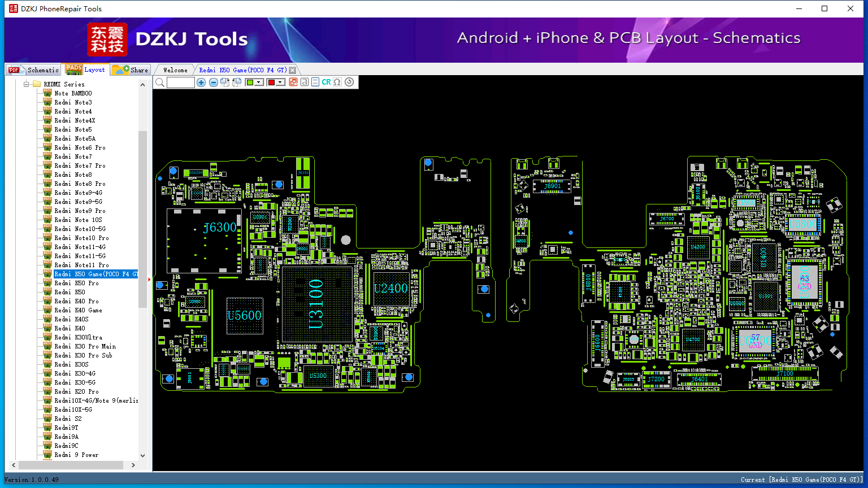Select Redmi K20 Pro in the tree

(77, 391)
